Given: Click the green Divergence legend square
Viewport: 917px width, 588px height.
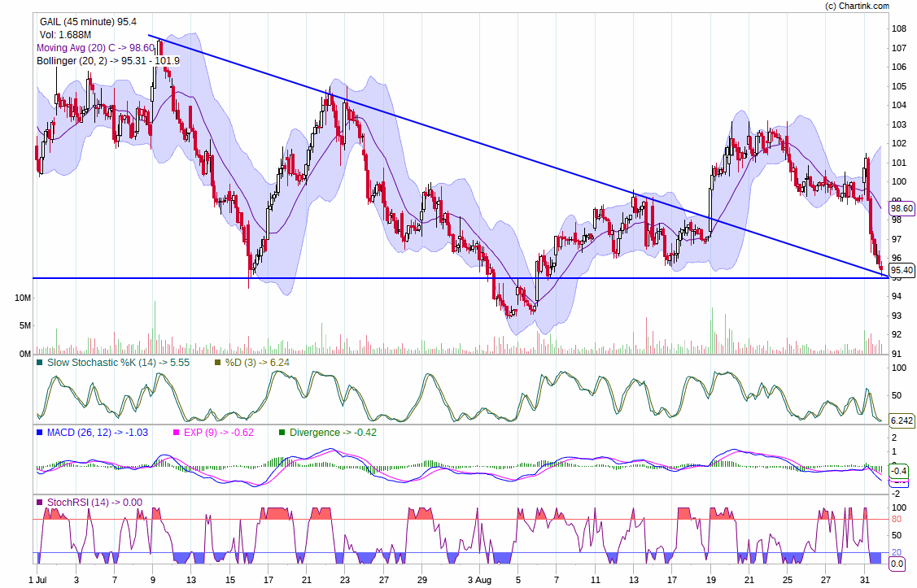Looking at the screenshot, I should click(282, 433).
